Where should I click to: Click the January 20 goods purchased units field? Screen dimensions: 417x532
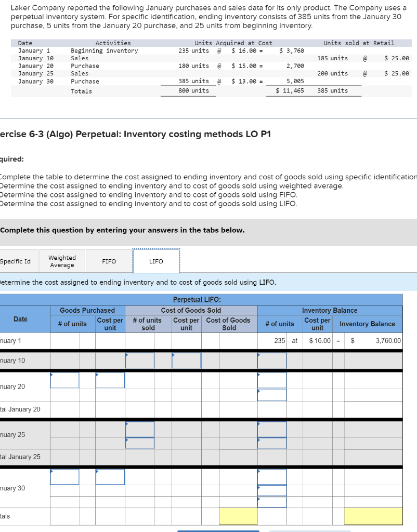pyautogui.click(x=64, y=380)
